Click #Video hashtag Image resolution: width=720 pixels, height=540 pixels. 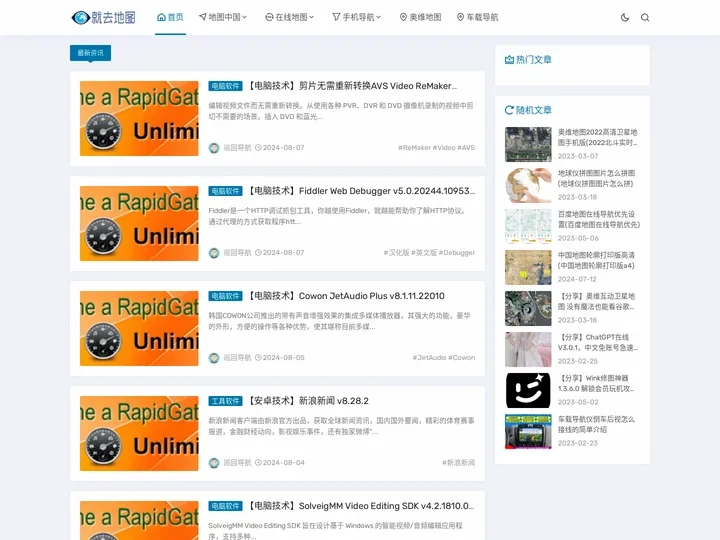pyautogui.click(x=444, y=148)
